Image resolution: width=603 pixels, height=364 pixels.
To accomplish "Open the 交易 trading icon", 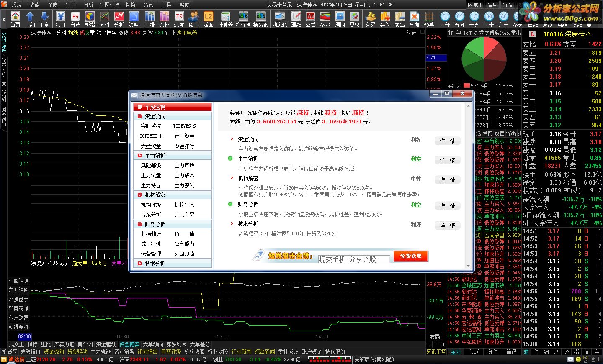I will 371,19.
